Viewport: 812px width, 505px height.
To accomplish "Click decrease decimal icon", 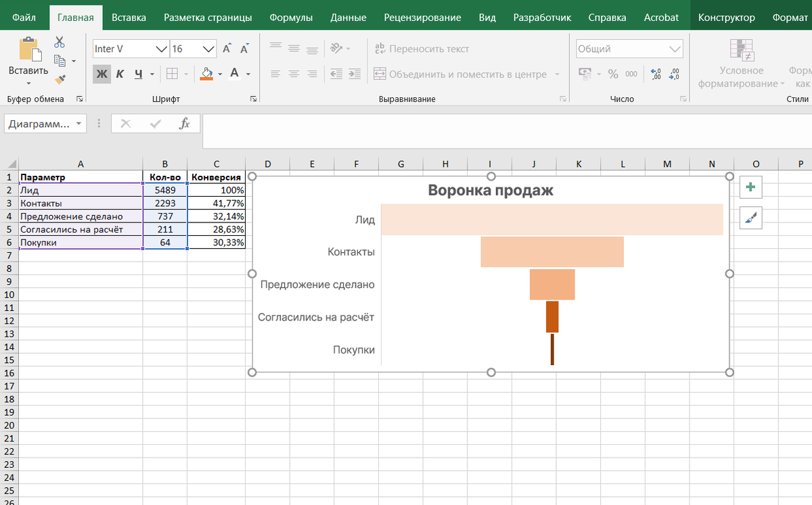I will point(675,74).
